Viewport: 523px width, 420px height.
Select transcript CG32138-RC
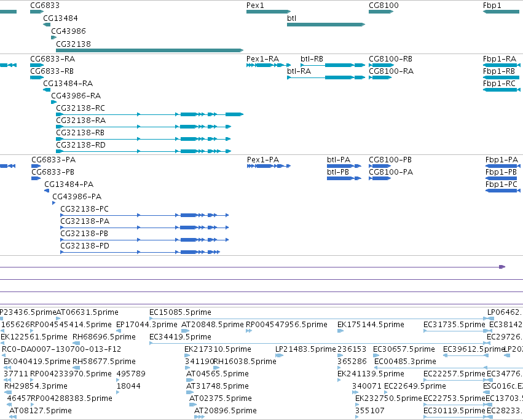point(150,114)
